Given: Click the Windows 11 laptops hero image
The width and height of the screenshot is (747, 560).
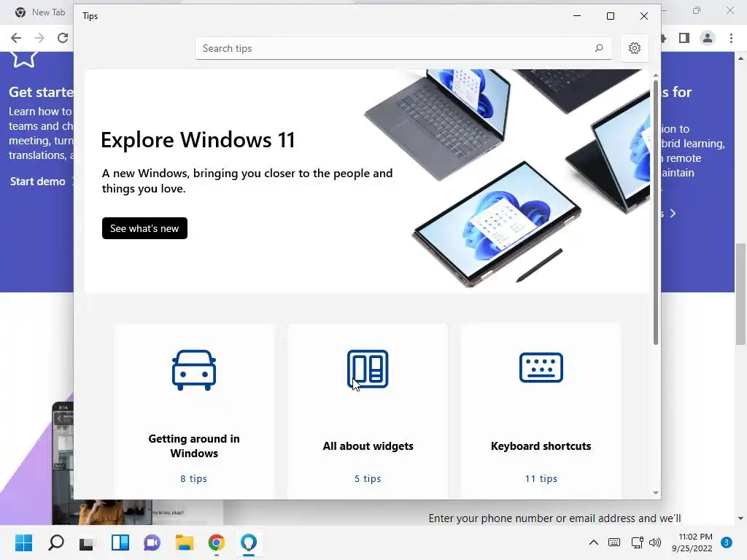Looking at the screenshot, I should 506,178.
